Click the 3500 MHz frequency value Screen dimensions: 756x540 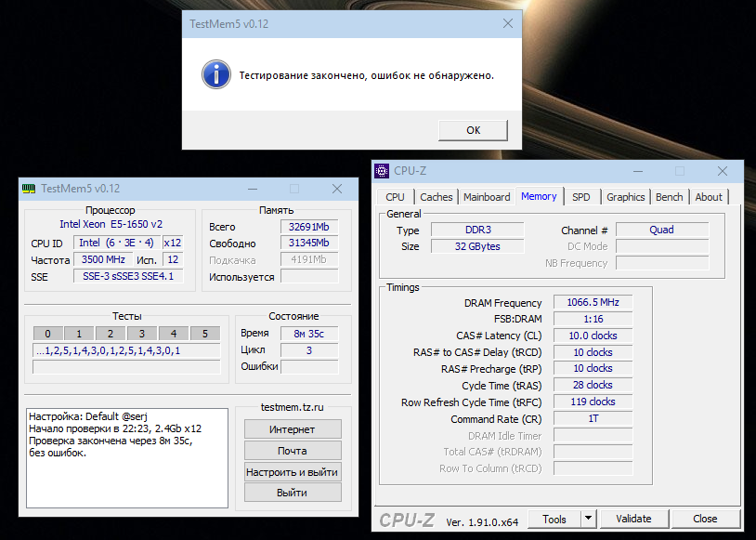pyautogui.click(x=103, y=259)
